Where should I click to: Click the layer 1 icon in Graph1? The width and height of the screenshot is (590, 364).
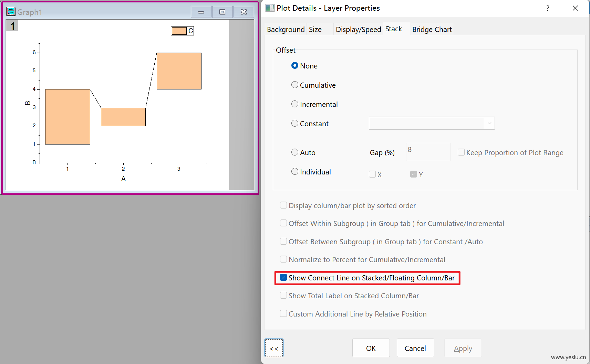(12, 26)
